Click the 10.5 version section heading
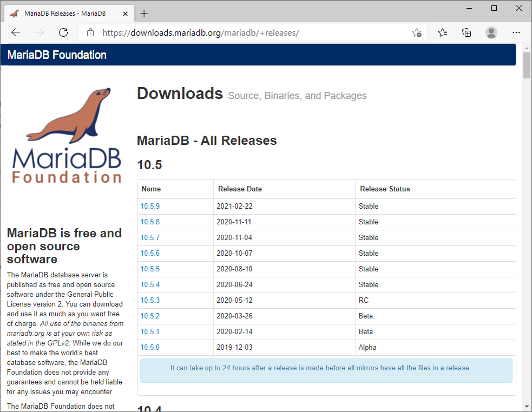The width and height of the screenshot is (532, 412). (149, 165)
